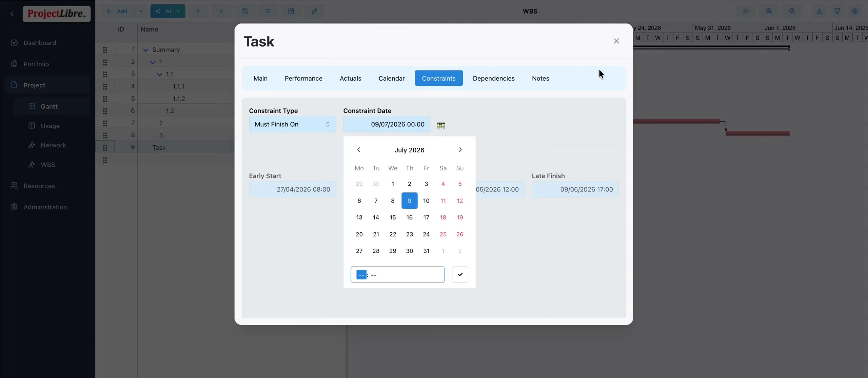Screen dimensions: 868x378
Task: Zoom in on the Gantt chart
Action: [x=769, y=11]
